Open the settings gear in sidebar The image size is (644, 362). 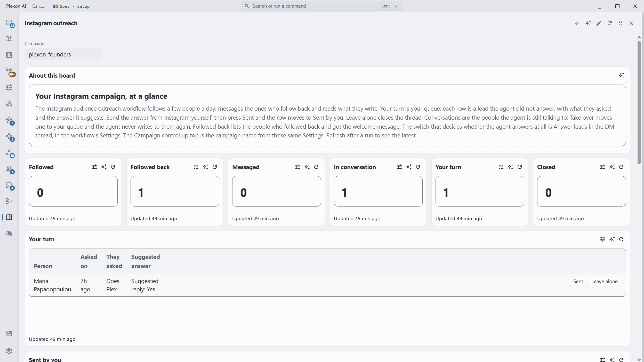point(9,351)
